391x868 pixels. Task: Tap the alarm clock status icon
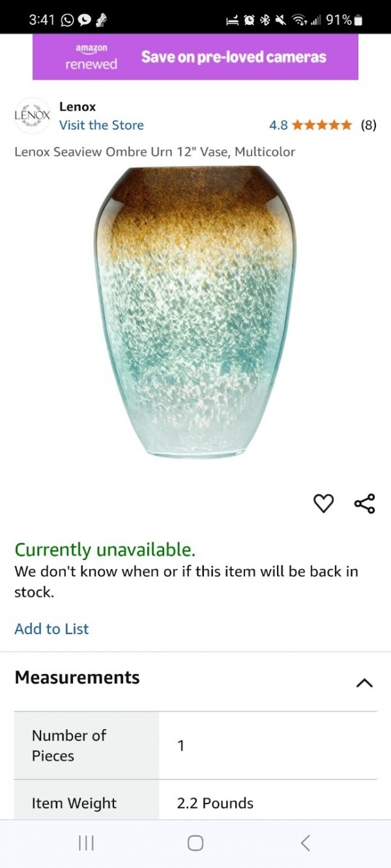tap(248, 20)
